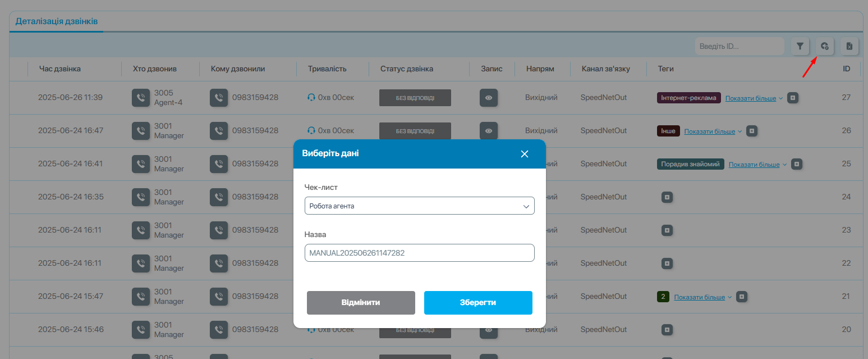Click the Запис column header
868x359 pixels.
pos(492,69)
